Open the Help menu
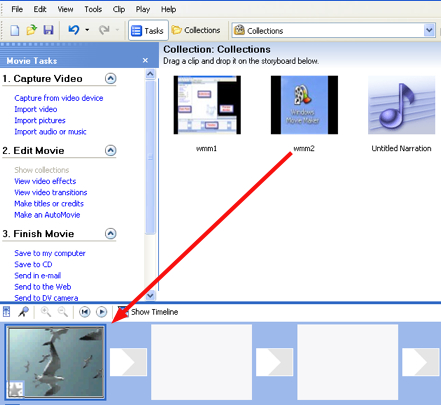Image resolution: width=441 pixels, height=405 pixels. [168, 9]
